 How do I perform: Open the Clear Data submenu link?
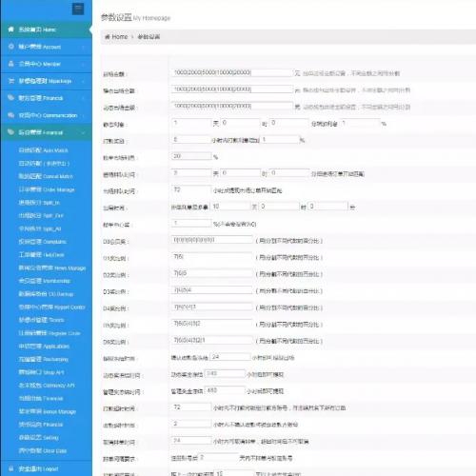point(43,450)
